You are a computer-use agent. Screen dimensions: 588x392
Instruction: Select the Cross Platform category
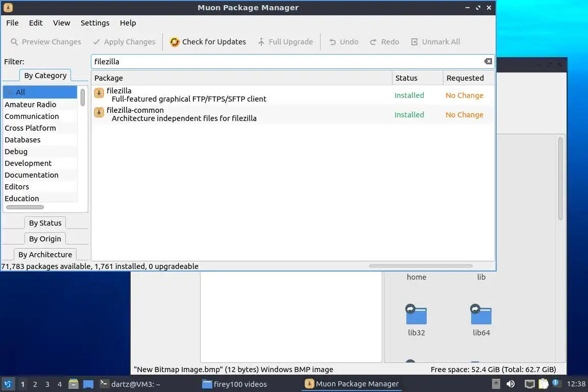coord(40,128)
